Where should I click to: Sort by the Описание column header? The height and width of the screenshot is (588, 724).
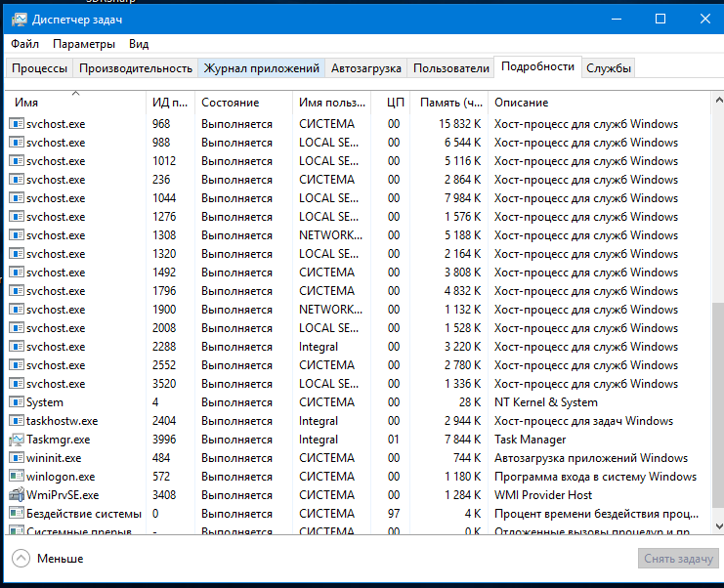click(599, 102)
